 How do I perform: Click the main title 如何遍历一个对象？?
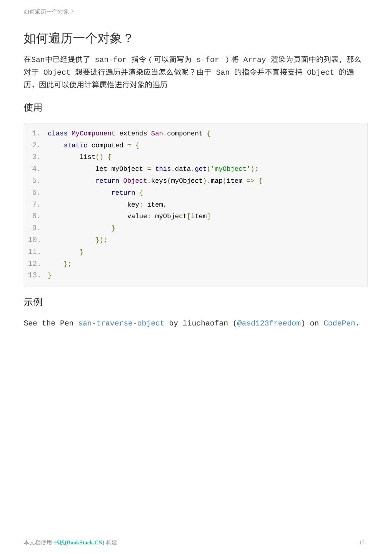click(78, 38)
